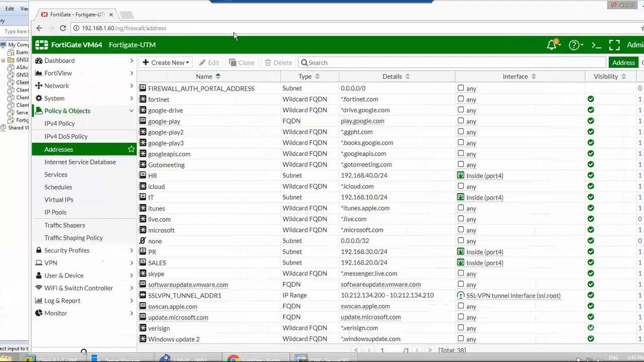Open Traffic Shaping Policy menu item

pos(73,238)
